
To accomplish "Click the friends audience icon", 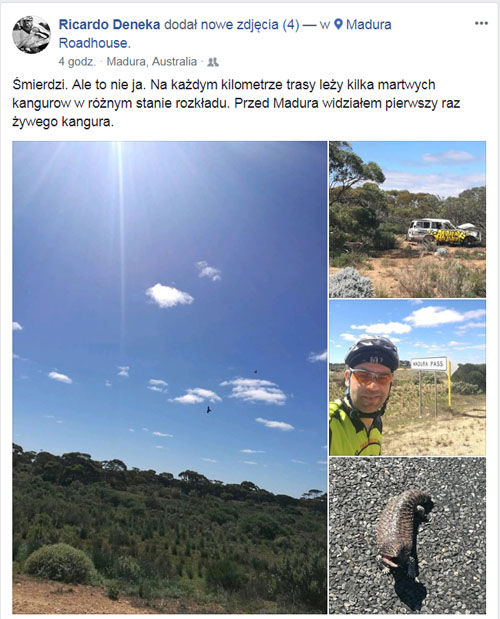I will (213, 62).
